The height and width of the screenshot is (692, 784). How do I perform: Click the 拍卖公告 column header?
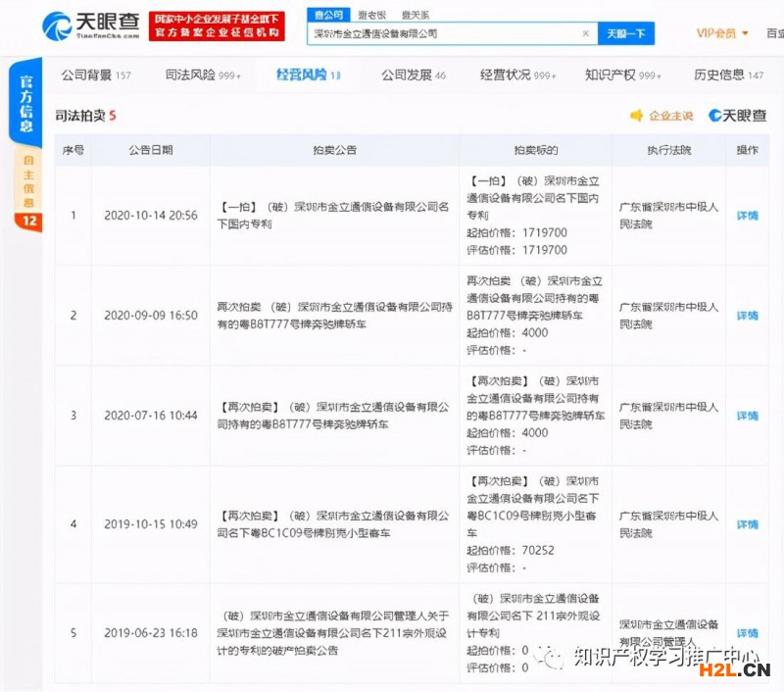point(334,150)
